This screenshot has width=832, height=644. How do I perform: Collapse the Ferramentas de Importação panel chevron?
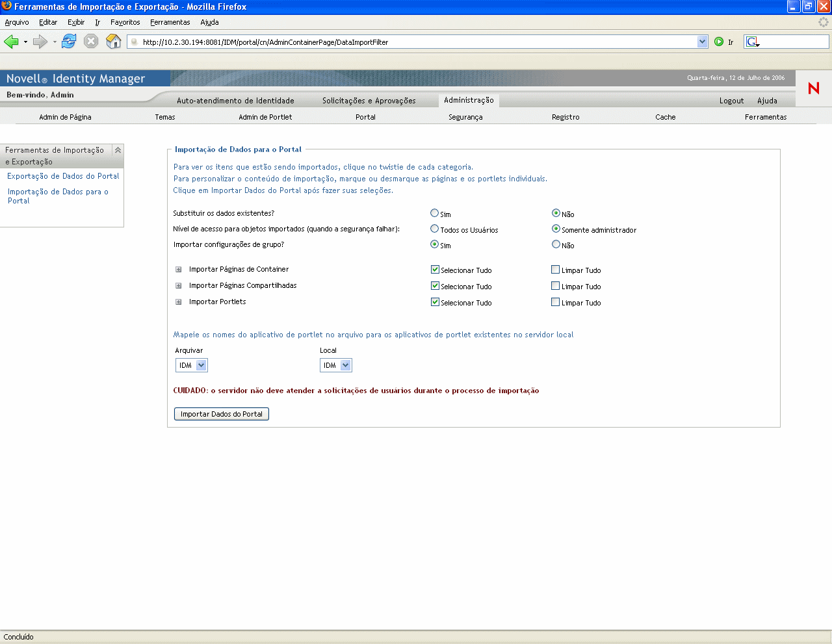point(118,150)
